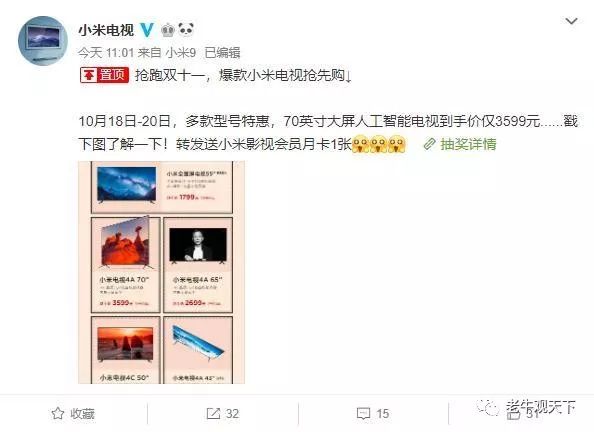Open the 抽奖详情 lottery details link
Image resolution: width=594 pixels, height=432 pixels.
tap(468, 144)
